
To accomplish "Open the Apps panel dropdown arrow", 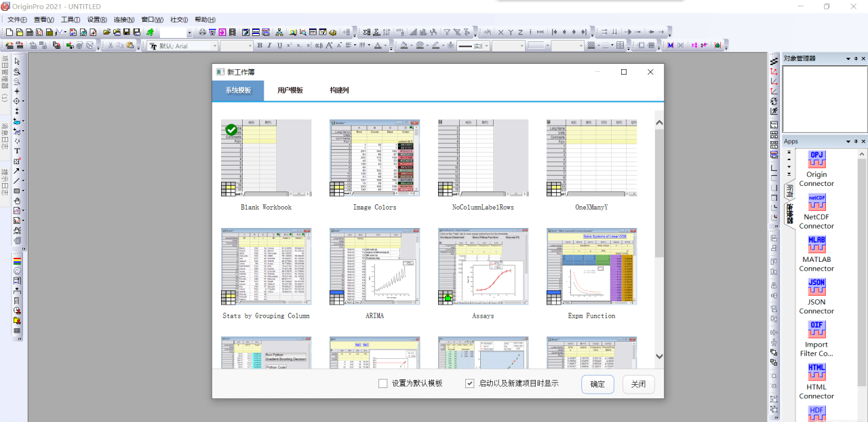I will coord(847,141).
